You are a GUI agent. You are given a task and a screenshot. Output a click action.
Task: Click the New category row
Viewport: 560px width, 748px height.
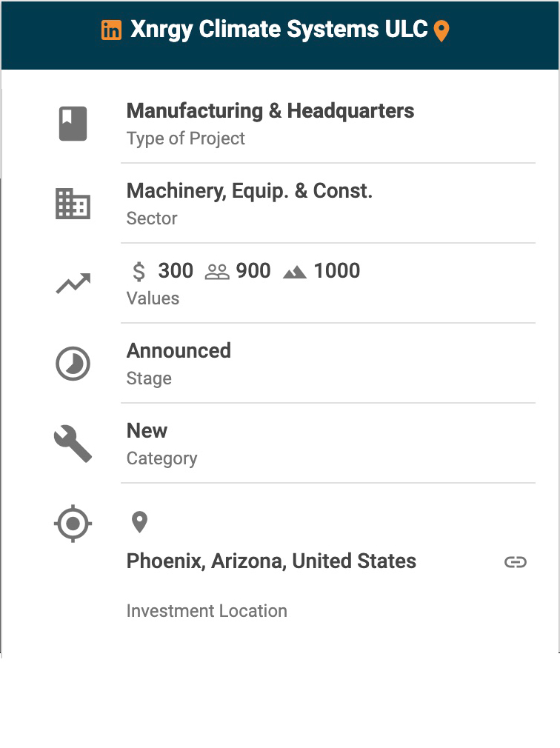(147, 431)
